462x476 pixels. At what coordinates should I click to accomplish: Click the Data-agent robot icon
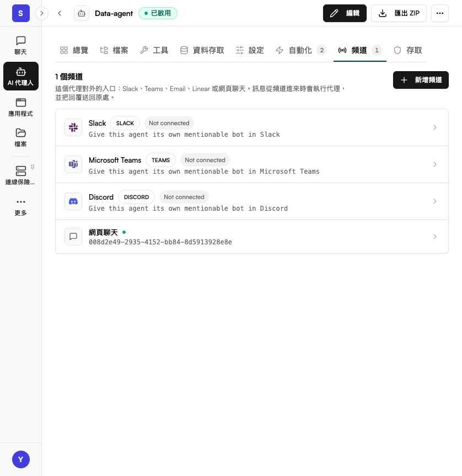82,13
